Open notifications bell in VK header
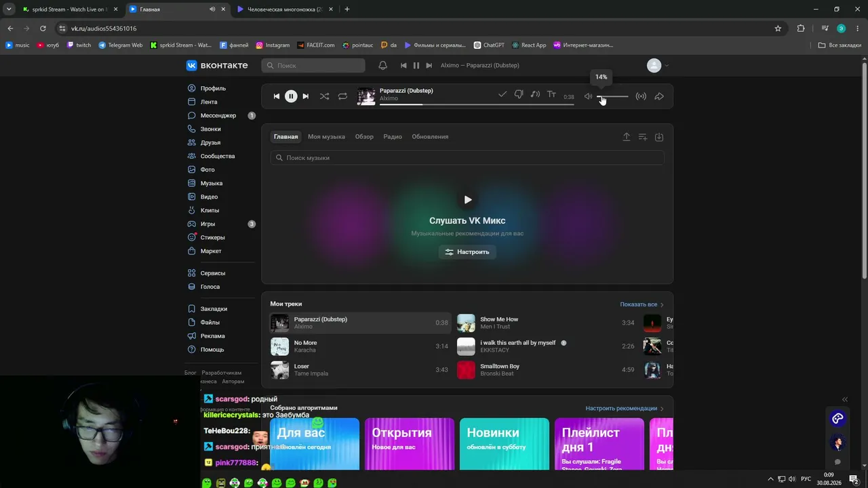868x488 pixels. click(382, 65)
